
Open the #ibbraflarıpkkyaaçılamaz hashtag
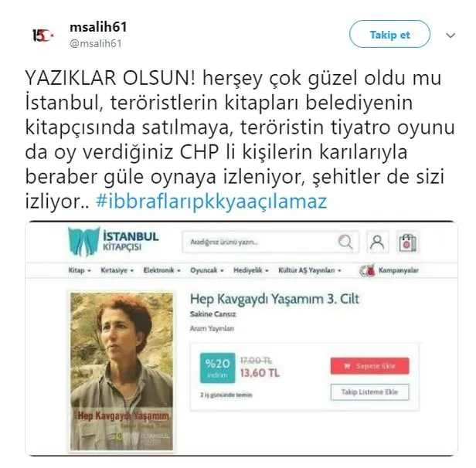(x=211, y=201)
